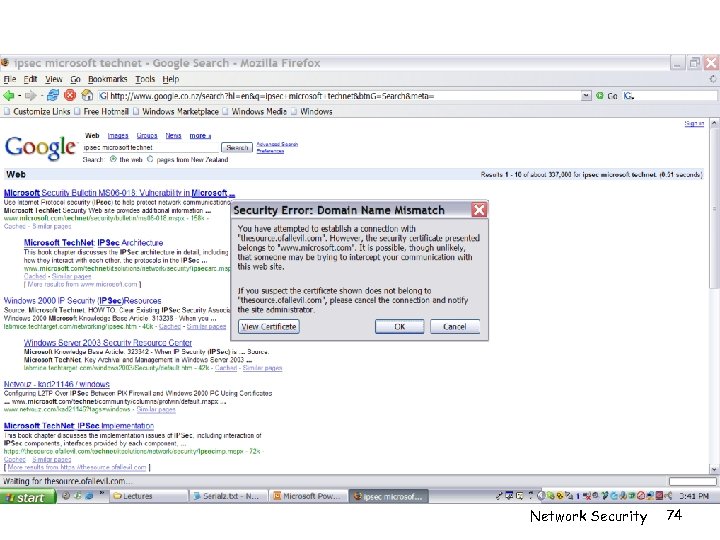Open the File menu

(10, 79)
